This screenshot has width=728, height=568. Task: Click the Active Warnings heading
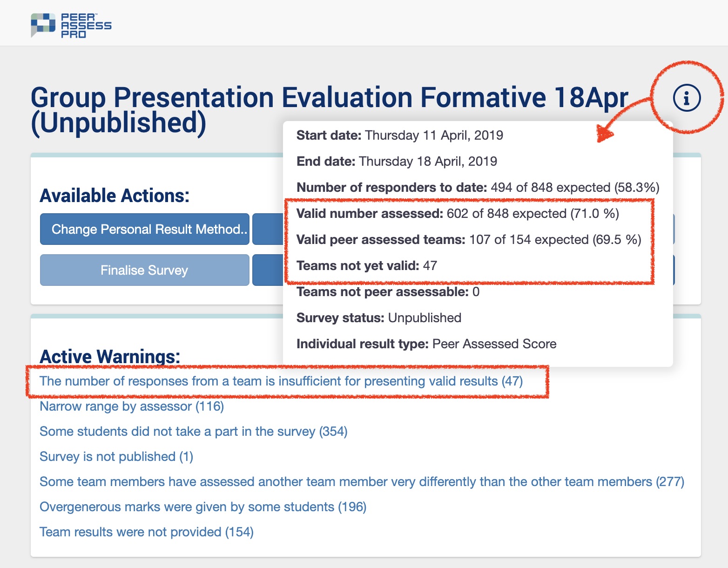pos(110,357)
